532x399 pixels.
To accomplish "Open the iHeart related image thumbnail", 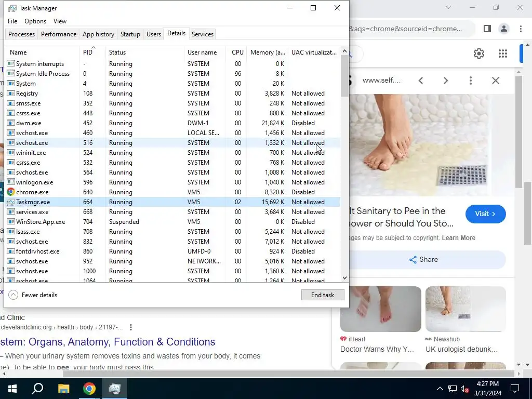I will 381,309.
